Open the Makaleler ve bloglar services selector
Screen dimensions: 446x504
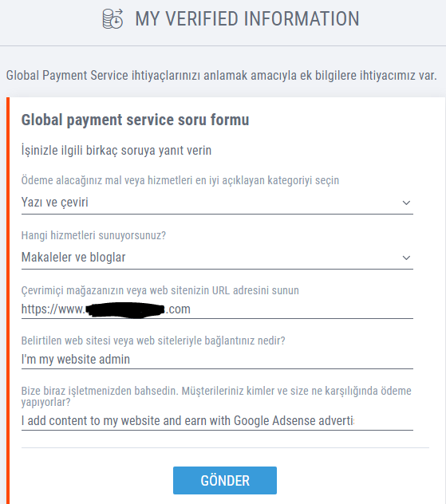click(x=217, y=258)
